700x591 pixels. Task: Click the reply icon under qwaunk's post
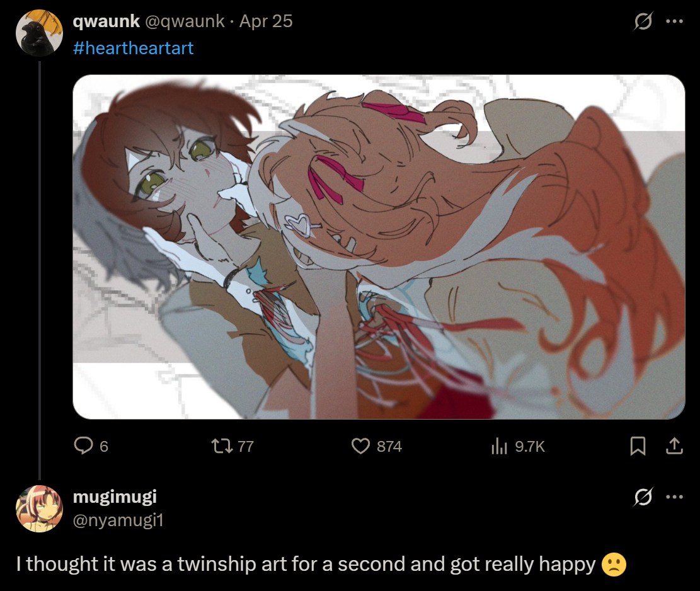84,446
